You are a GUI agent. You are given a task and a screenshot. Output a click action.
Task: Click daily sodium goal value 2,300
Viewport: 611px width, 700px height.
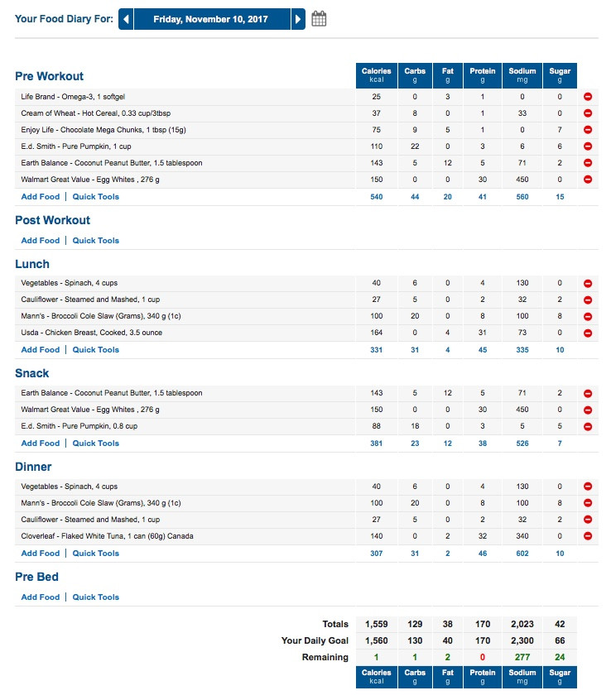tap(522, 641)
